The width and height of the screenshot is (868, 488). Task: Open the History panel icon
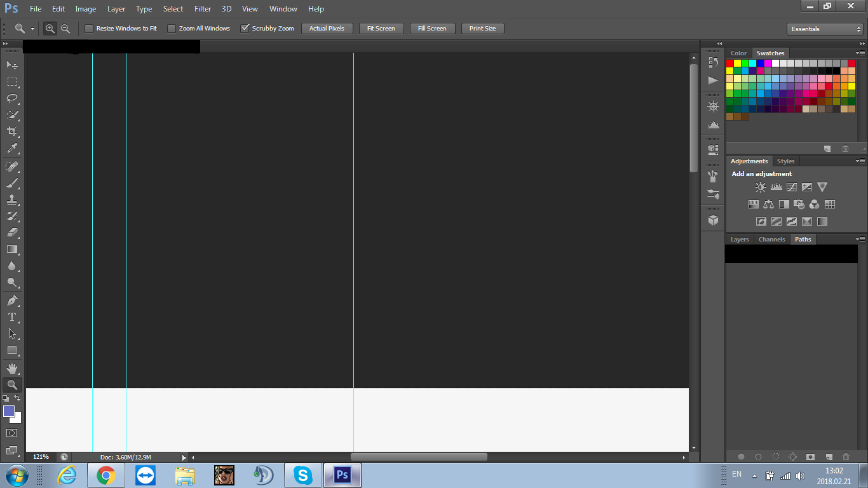(x=713, y=62)
